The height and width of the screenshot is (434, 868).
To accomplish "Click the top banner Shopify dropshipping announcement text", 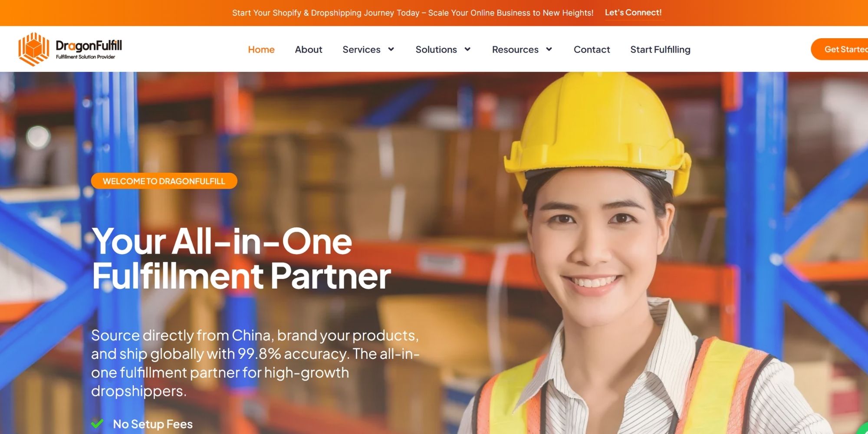I will pyautogui.click(x=413, y=13).
